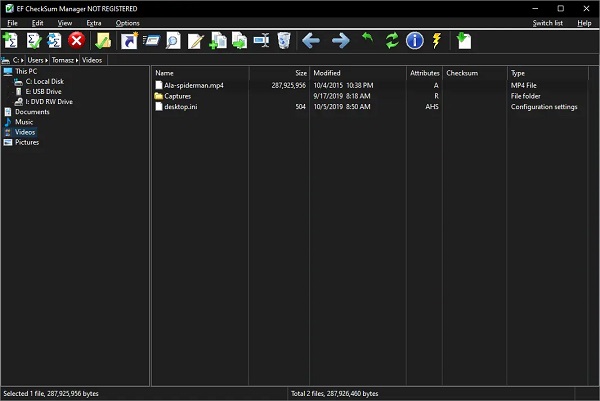
Task: Sort by the Type column header
Action: pyautogui.click(x=548, y=73)
